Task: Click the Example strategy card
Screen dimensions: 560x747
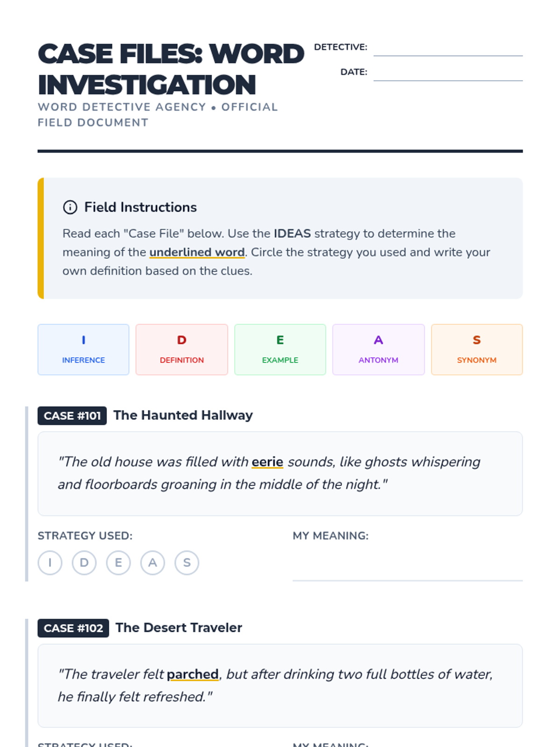Action: pyautogui.click(x=280, y=350)
